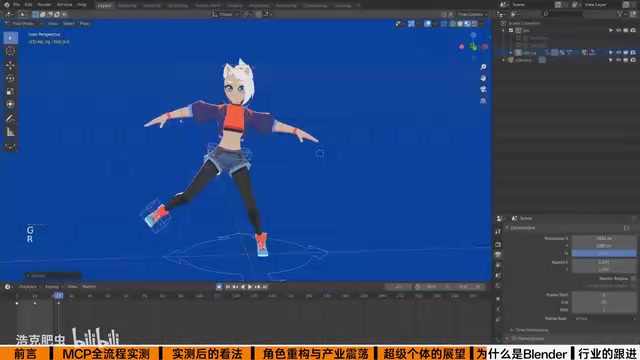Screen dimensions: 640x360
Task: Click the blue Z axis gizmo ball
Action: tap(473, 36)
